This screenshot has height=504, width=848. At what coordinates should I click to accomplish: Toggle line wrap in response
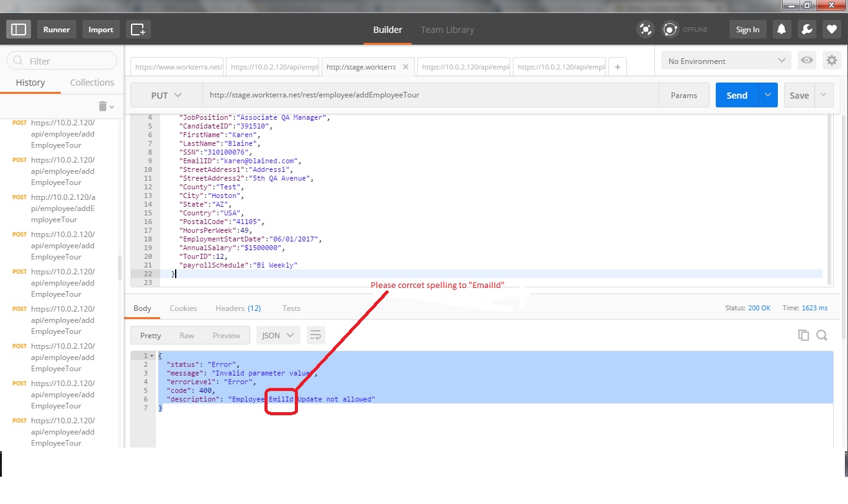coord(315,335)
